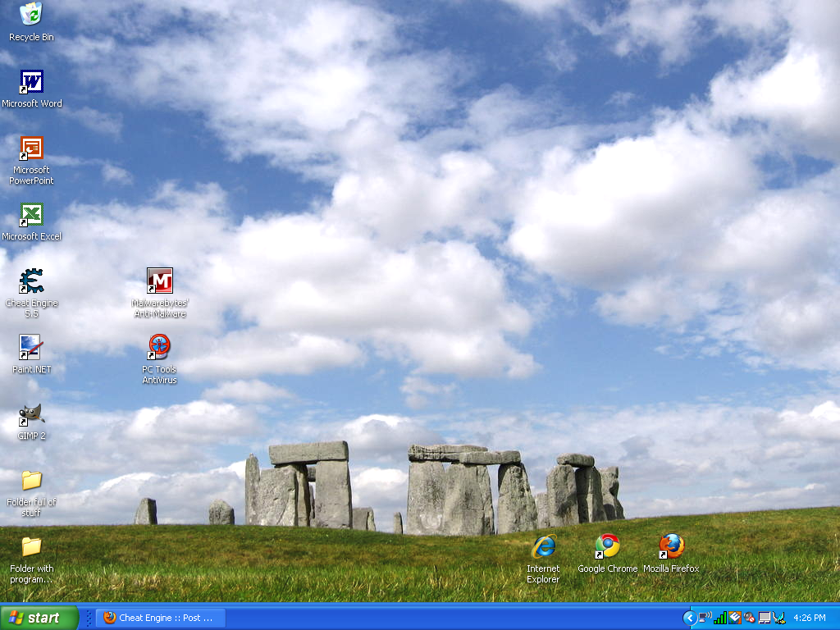840x630 pixels.
Task: Click the wireless network connection tray icon
Action: click(x=705, y=618)
